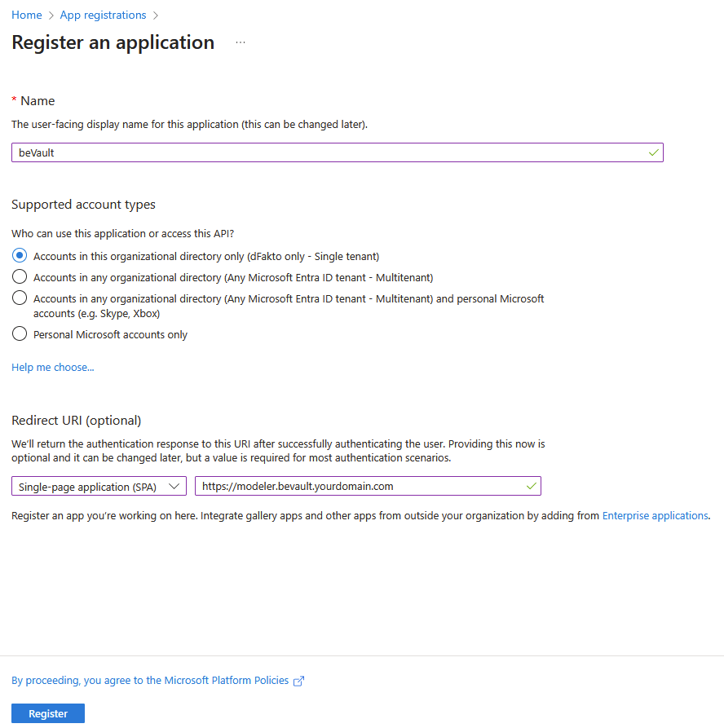Open the Single-page application platform dropdown
The image size is (724, 728).
click(99, 487)
